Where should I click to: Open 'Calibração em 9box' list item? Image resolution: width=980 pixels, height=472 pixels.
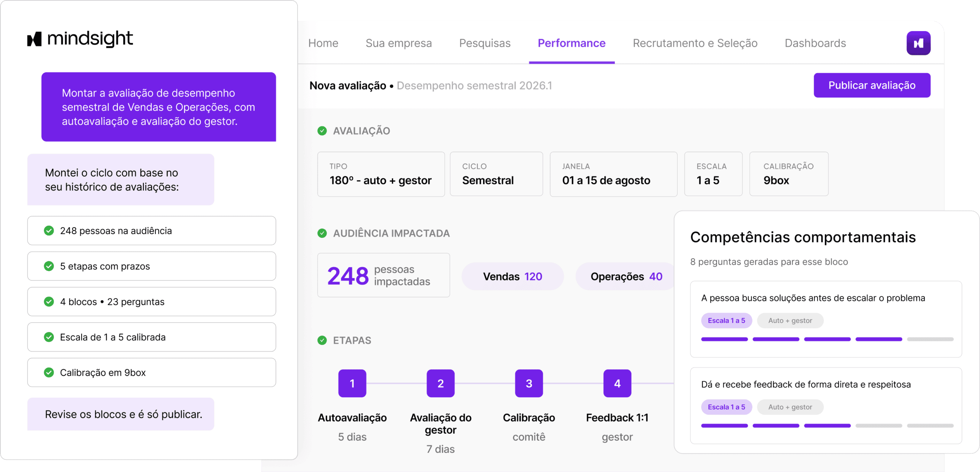pos(152,372)
